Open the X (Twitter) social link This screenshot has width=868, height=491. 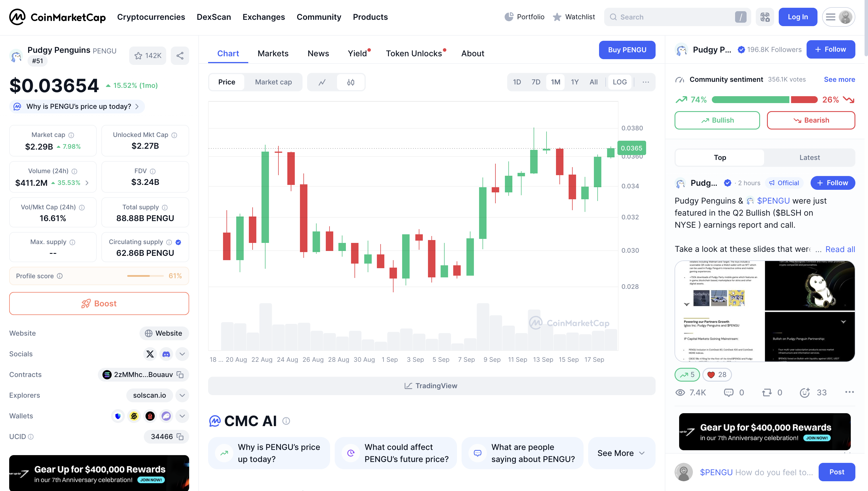[x=150, y=354]
